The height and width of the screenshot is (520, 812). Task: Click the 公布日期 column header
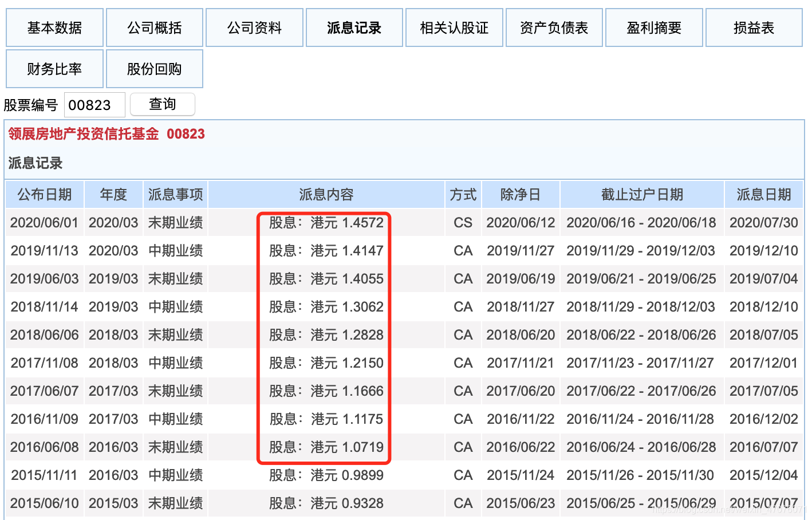tap(45, 195)
